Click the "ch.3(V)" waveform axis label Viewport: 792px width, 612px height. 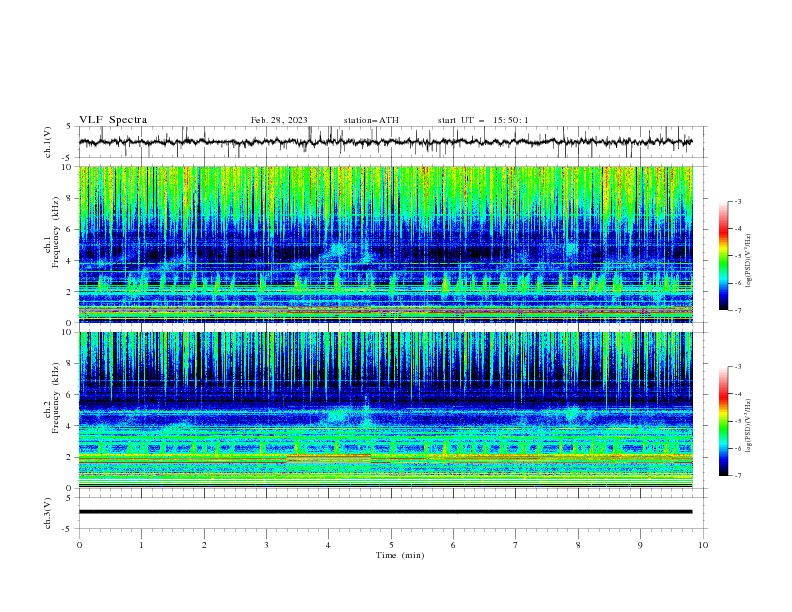tap(48, 513)
